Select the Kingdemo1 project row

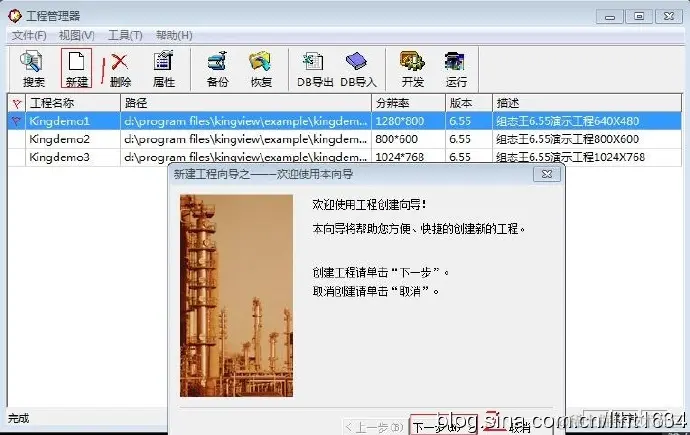345,121
